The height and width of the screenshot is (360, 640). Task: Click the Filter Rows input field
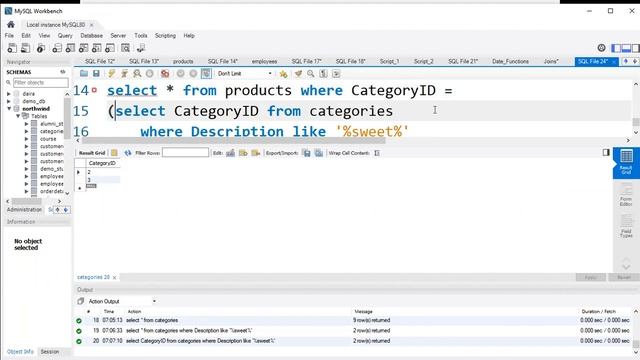[x=185, y=153]
